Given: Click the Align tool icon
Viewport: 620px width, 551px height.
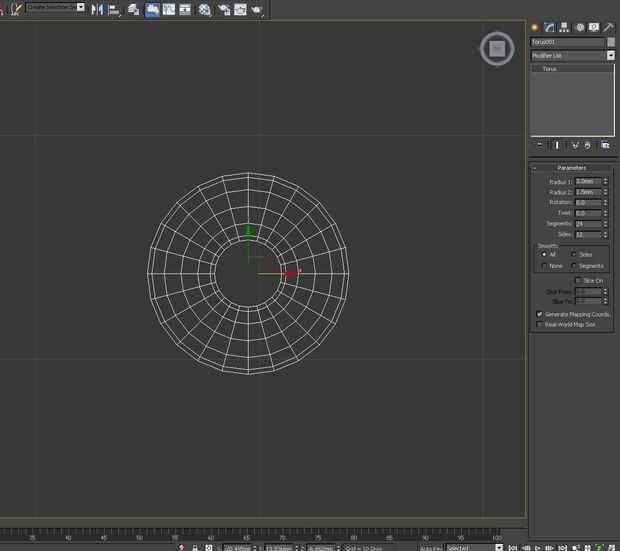Looking at the screenshot, I should tap(114, 9).
